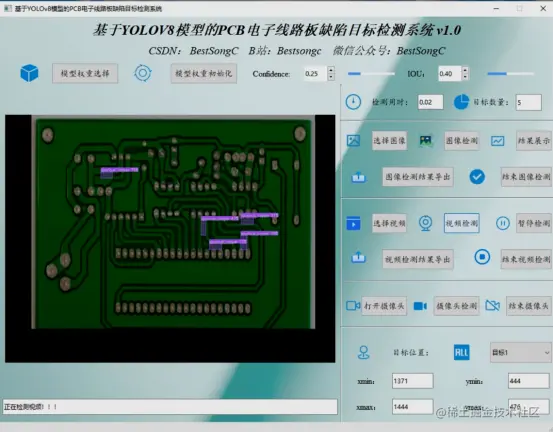Click the ymin field showing 444
Screen dimensions: 553x432
tap(528, 381)
